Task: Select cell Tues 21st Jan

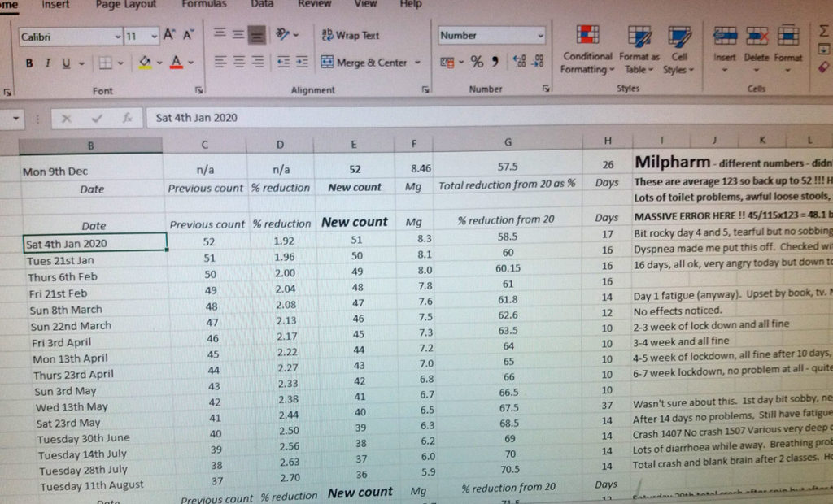Action: [97, 261]
